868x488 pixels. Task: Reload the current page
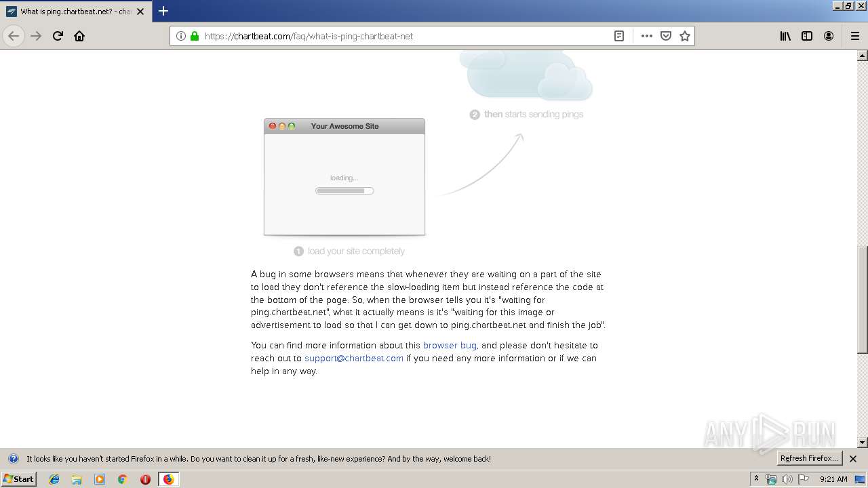click(x=58, y=36)
